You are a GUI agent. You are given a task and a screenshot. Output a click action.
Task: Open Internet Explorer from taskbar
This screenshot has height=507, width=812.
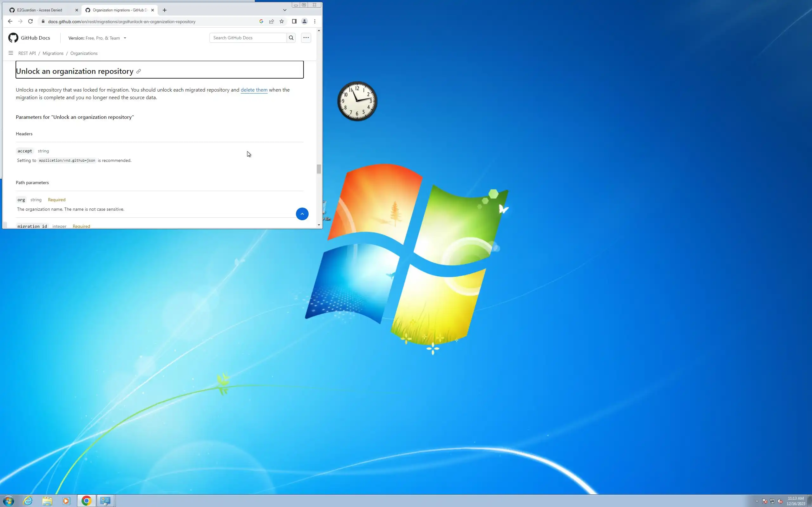coord(28,501)
